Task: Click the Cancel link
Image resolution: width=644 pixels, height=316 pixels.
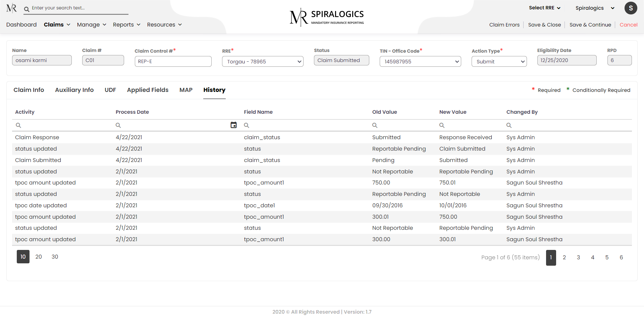Action: point(628,25)
